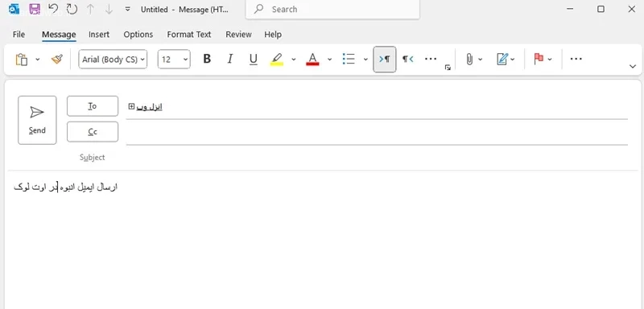Open the Signature pen icon
The height and width of the screenshot is (309, 644).
(x=502, y=60)
